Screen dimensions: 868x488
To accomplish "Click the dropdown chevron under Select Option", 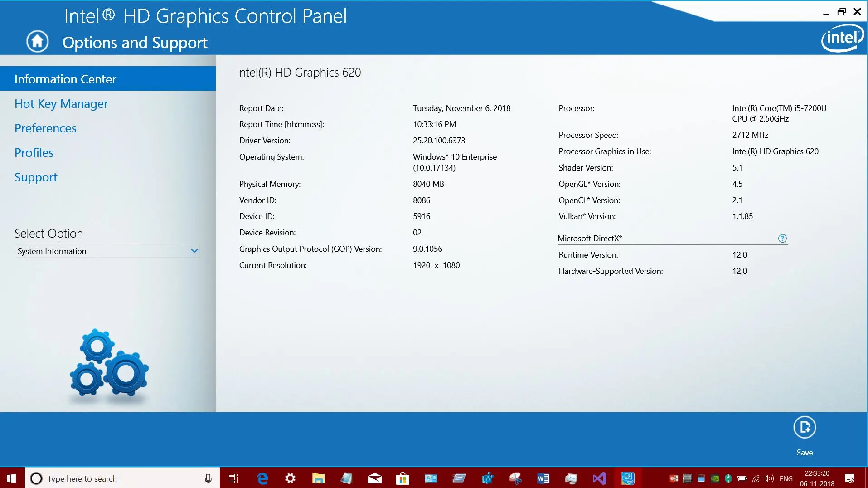I will 194,251.
